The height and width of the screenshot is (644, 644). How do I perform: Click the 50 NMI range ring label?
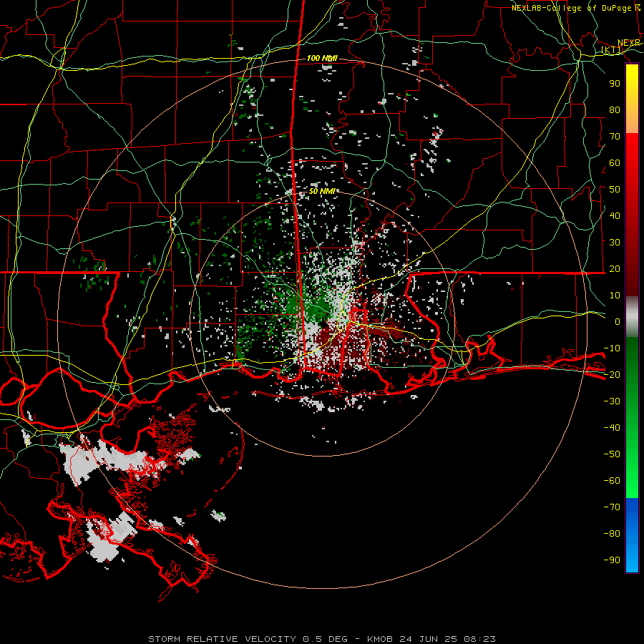[322, 191]
